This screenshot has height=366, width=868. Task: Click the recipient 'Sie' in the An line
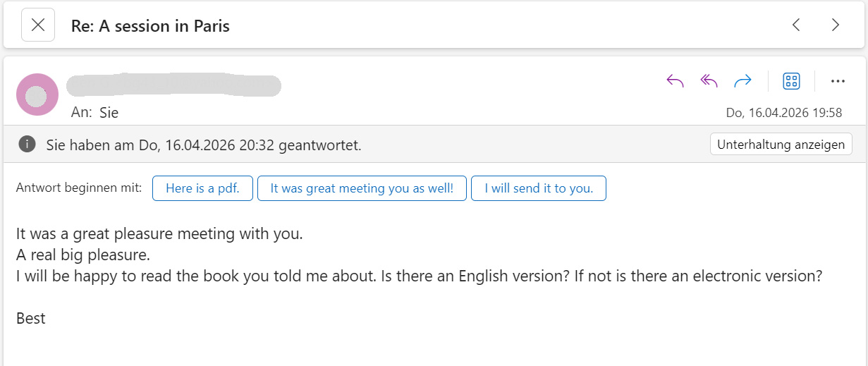tap(109, 113)
